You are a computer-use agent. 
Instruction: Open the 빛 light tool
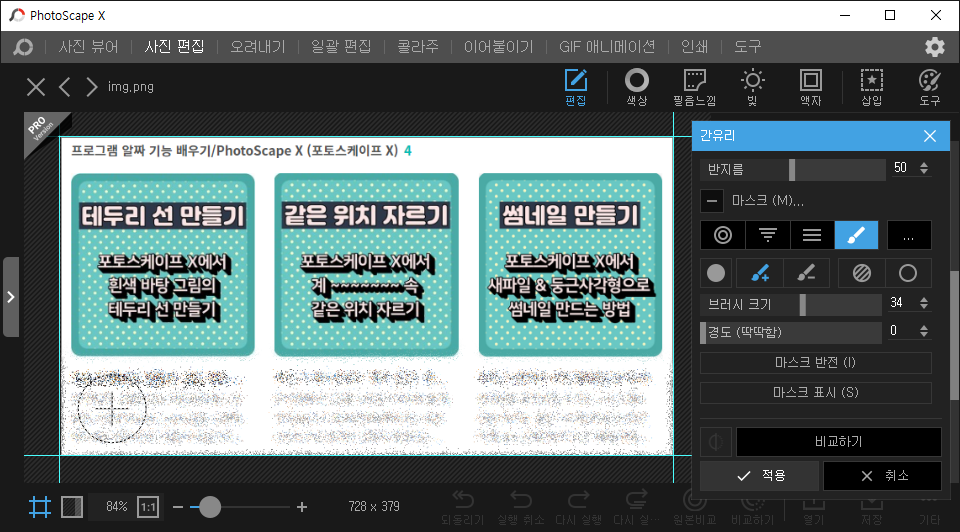point(752,87)
